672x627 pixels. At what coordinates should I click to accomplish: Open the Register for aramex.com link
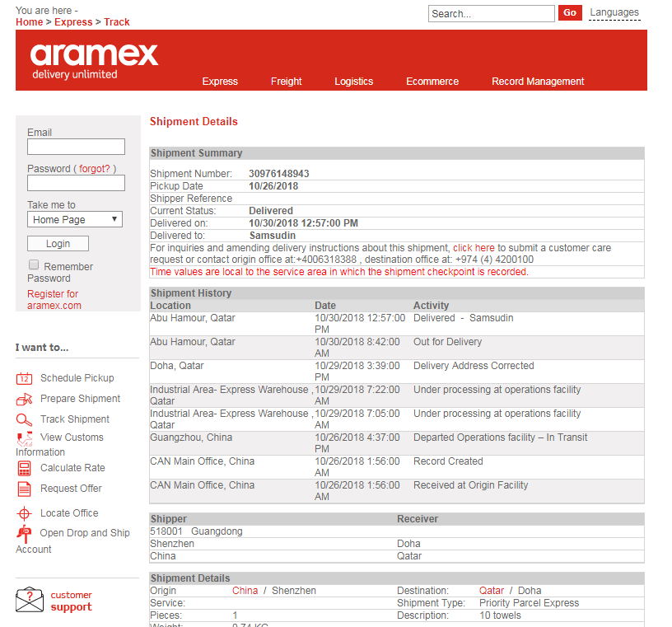(x=54, y=300)
